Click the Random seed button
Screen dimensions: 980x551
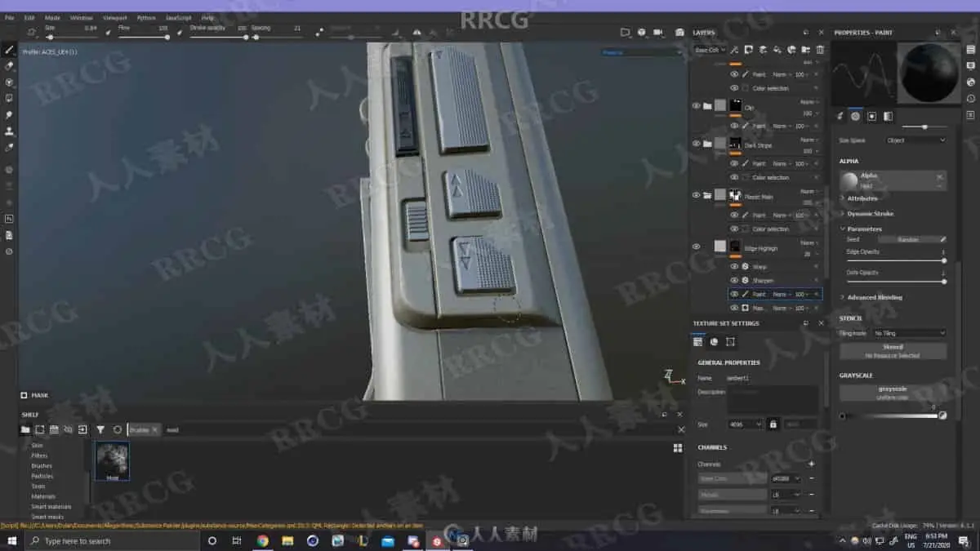pos(908,240)
